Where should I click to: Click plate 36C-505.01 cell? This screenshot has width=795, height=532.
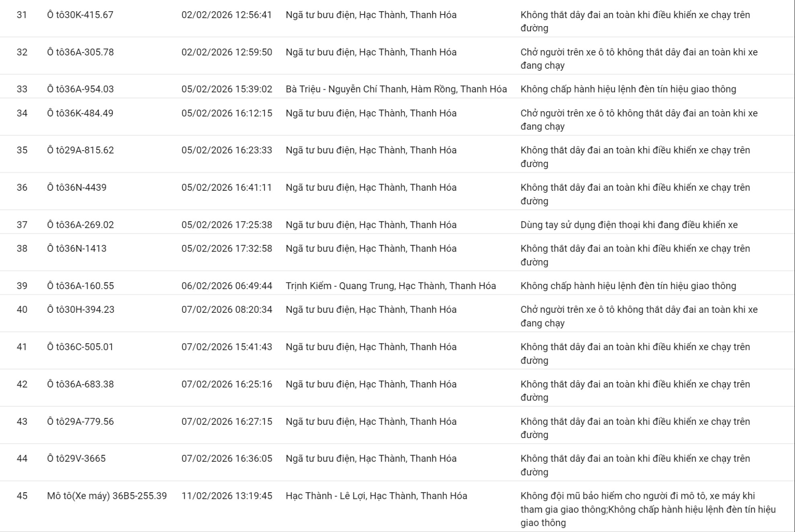(80, 347)
